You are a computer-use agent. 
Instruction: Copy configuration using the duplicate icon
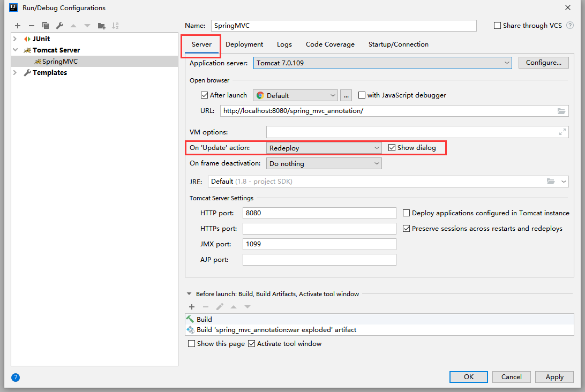46,26
